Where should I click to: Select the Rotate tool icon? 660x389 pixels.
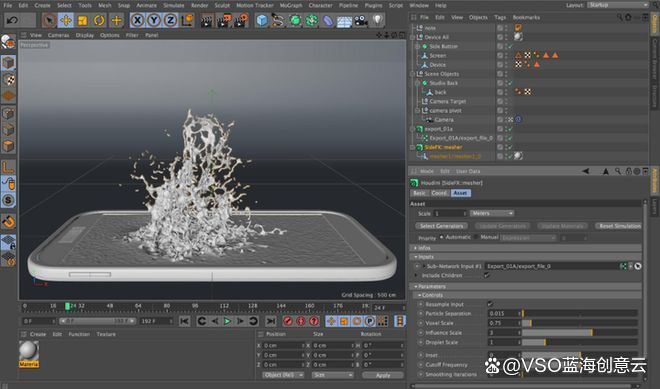(99, 20)
